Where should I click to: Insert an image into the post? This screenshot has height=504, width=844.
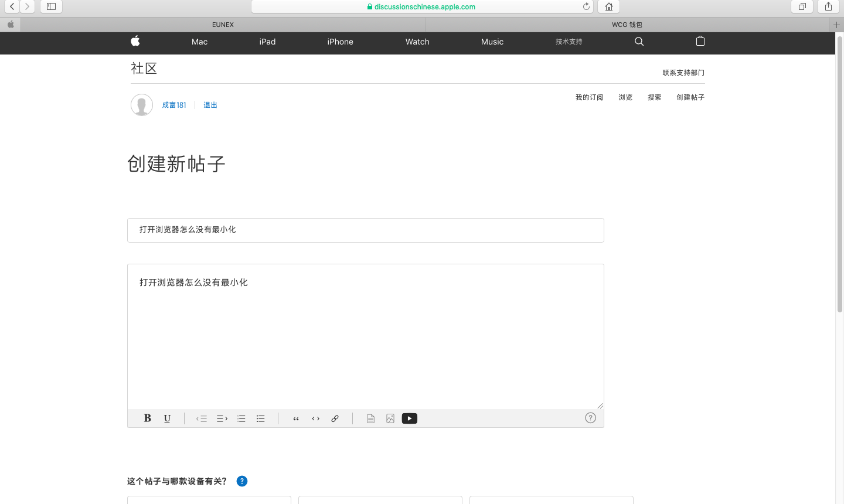click(390, 418)
